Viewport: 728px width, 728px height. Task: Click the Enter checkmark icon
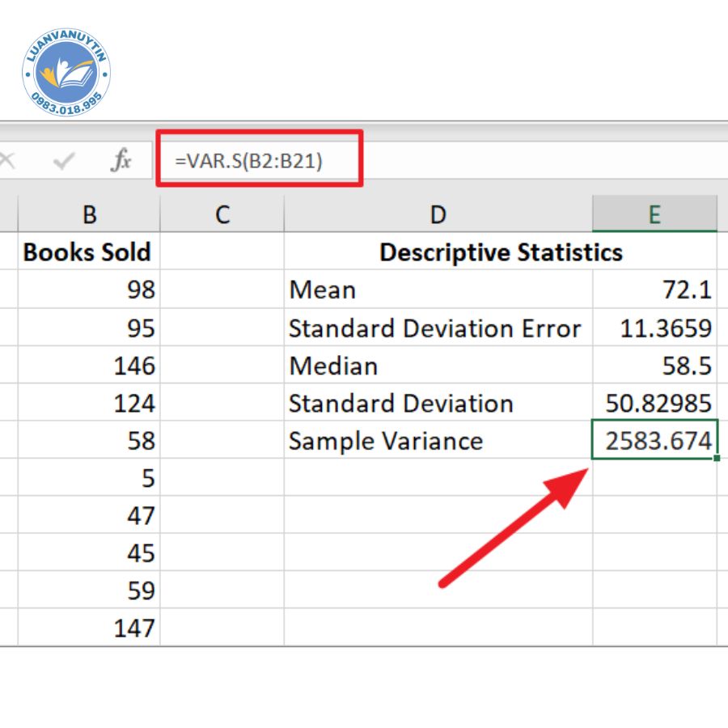63,161
